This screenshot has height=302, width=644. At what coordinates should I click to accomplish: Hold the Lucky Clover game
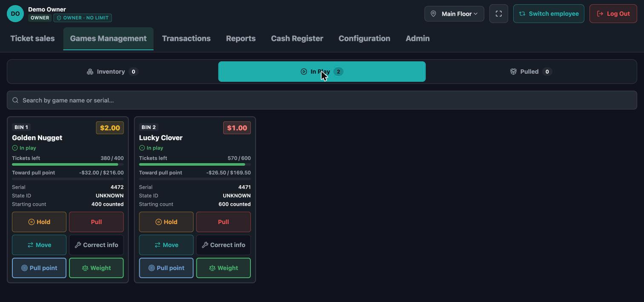click(166, 222)
